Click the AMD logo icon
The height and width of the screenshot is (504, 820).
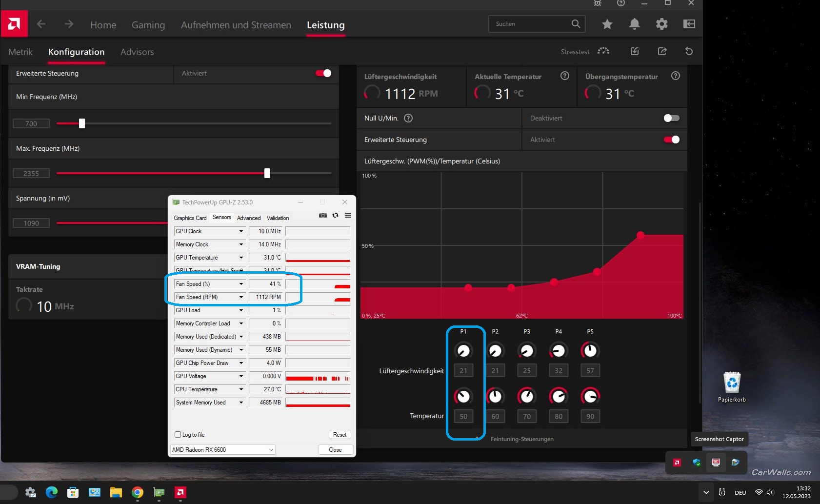14,23
